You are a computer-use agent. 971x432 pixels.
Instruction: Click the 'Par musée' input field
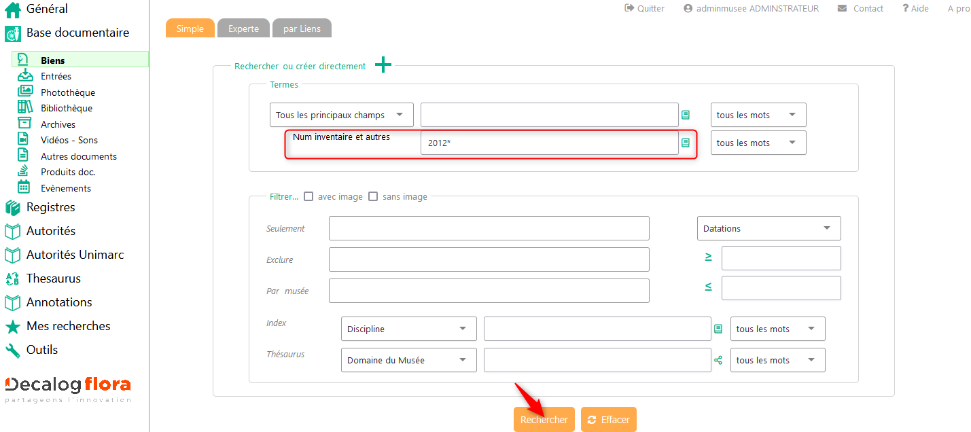tap(489, 291)
